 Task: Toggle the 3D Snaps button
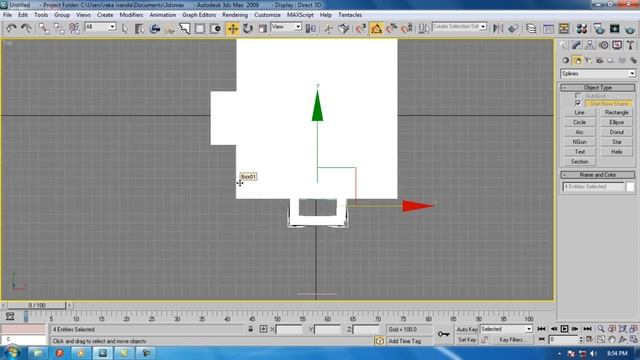pos(361,28)
